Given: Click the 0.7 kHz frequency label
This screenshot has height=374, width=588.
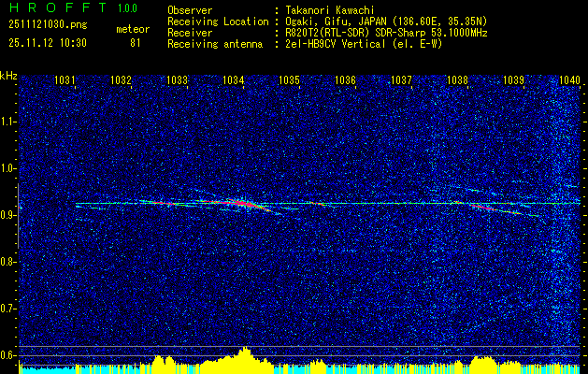Looking at the screenshot, I should click(x=8, y=309).
